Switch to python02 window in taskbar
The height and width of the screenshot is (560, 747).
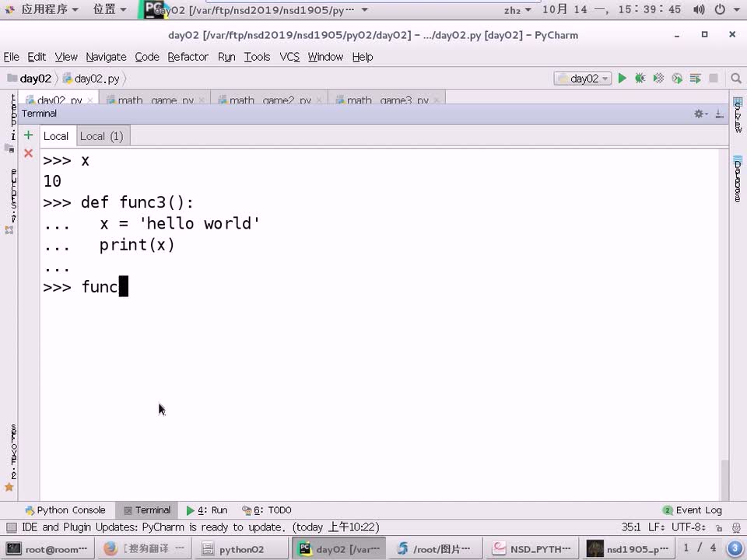(240, 549)
